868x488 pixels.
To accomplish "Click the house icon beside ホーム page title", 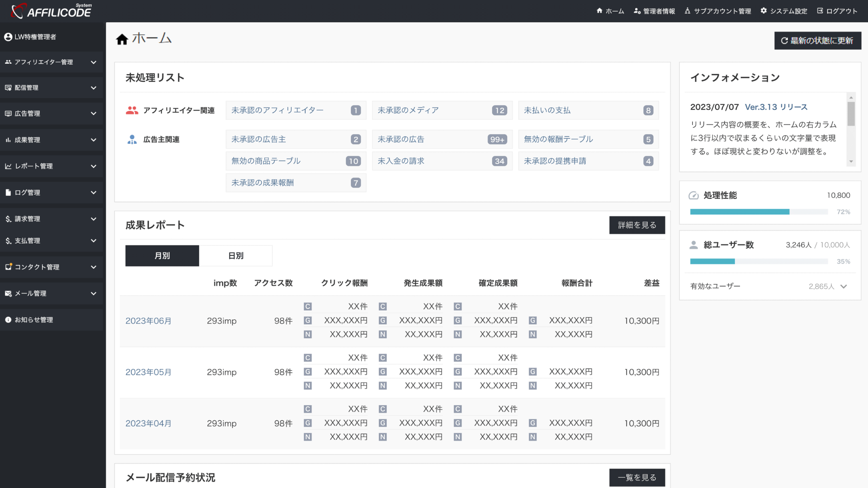I will (122, 39).
